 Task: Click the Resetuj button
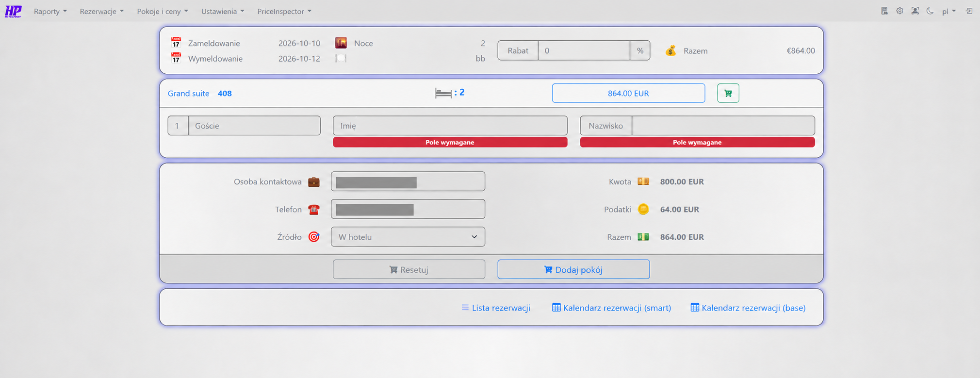click(409, 269)
